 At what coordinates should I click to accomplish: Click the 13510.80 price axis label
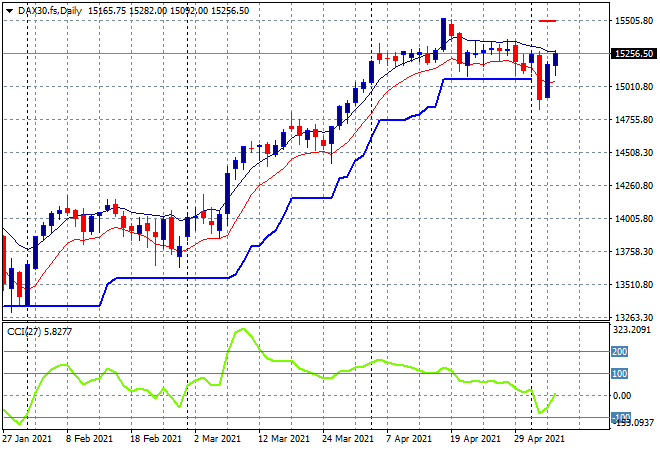[x=634, y=285]
